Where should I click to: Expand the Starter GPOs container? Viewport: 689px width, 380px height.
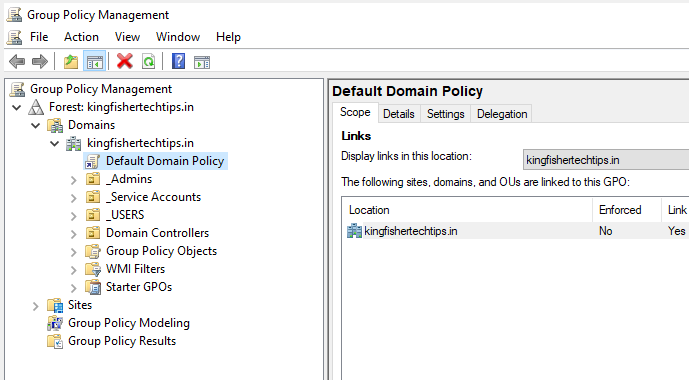(74, 288)
